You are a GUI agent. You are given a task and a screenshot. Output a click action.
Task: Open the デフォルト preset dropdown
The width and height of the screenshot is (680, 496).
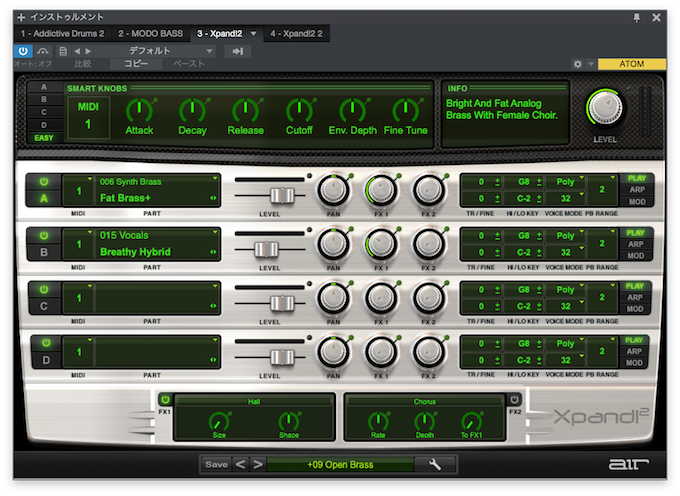[155, 51]
